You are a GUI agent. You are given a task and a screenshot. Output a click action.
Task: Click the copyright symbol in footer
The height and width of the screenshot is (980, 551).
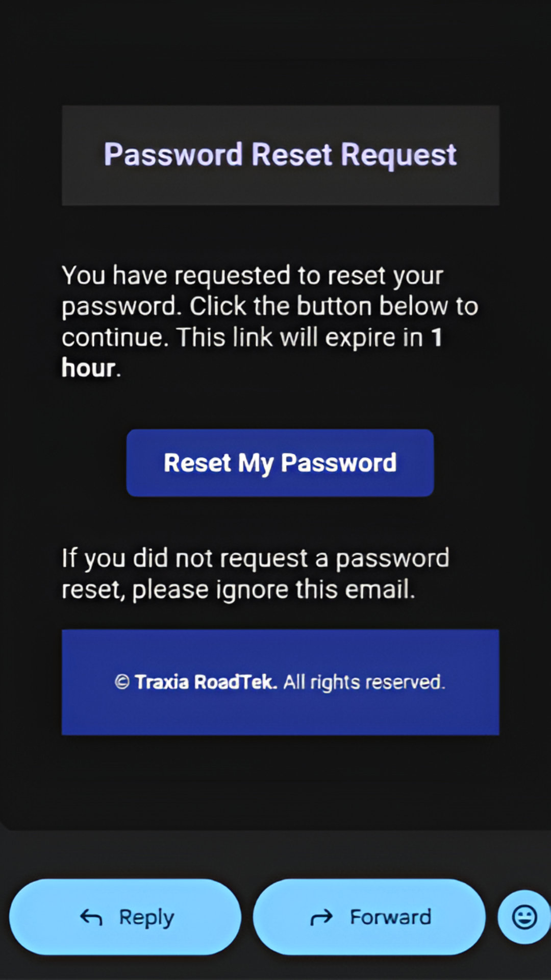pos(122,682)
